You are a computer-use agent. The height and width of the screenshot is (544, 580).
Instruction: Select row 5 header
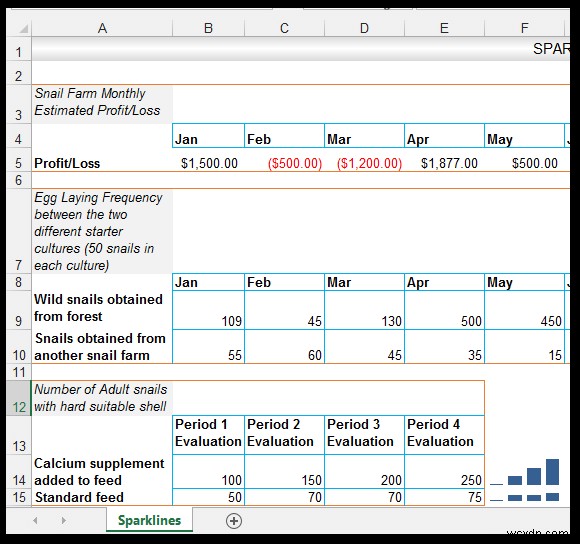click(x=19, y=163)
